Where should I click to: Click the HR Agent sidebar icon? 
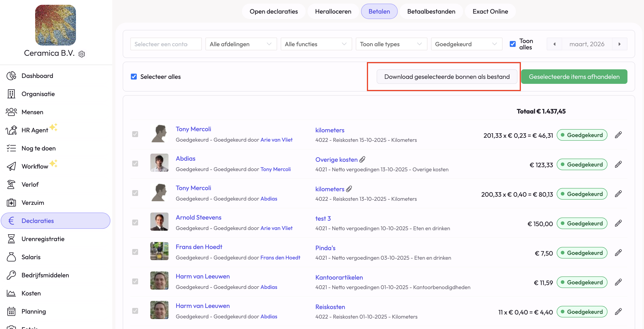click(11, 130)
